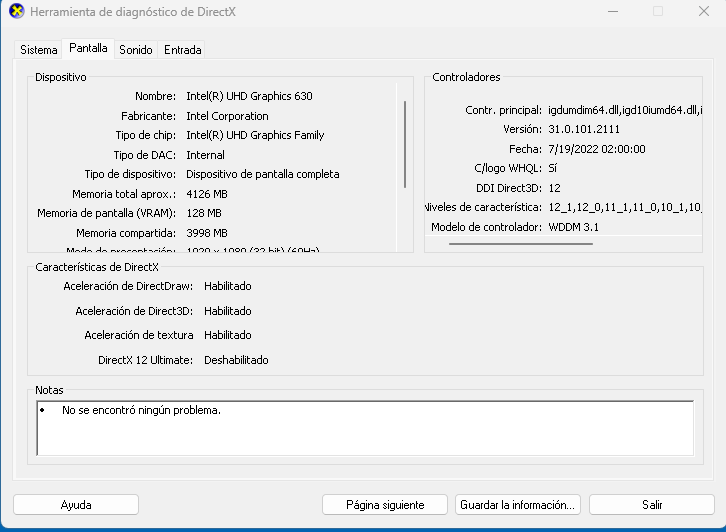Image resolution: width=726 pixels, height=532 pixels.
Task: Click the Contr. principal label
Action: tap(503, 110)
